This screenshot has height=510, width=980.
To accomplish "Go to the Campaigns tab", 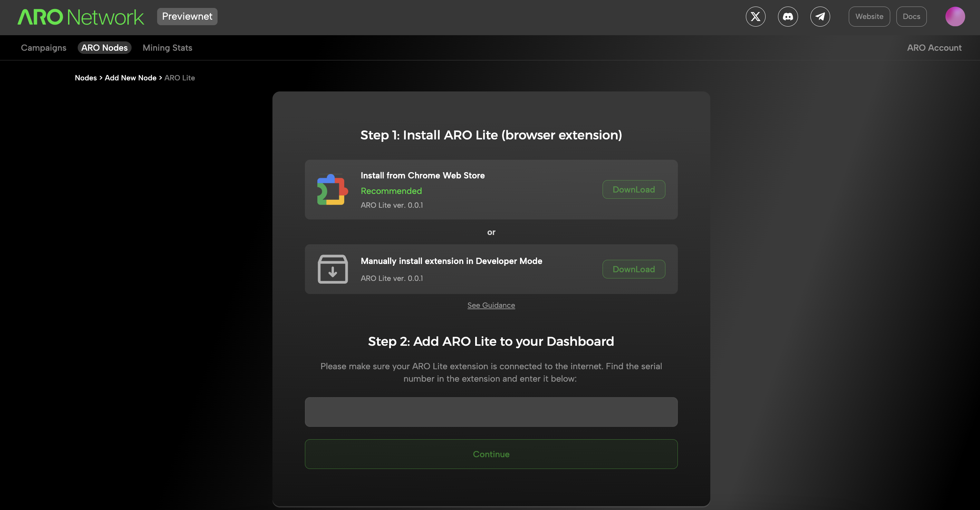I will pyautogui.click(x=44, y=48).
